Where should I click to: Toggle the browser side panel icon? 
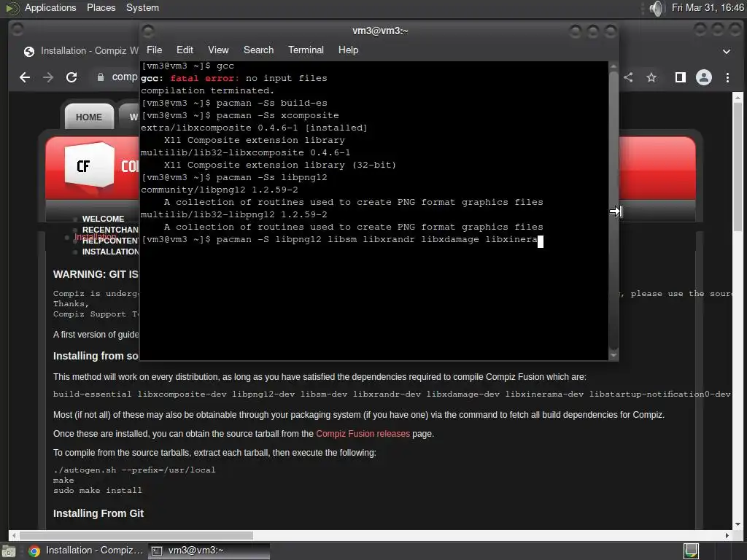pyautogui.click(x=681, y=77)
